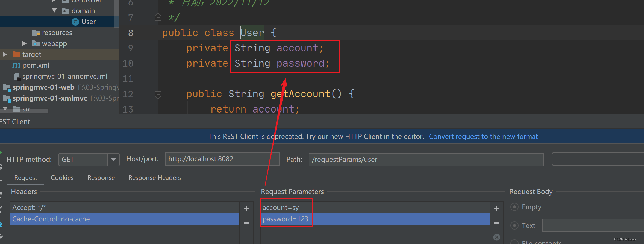Switch to the Response tab
This screenshot has height=244, width=644.
(x=101, y=178)
